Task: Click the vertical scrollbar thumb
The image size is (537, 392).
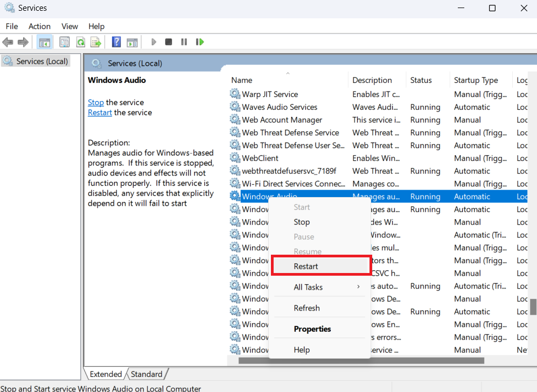Action: 533,306
